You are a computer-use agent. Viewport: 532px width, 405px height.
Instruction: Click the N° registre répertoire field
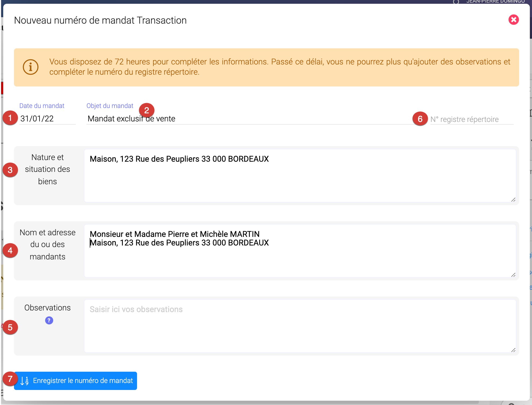coord(472,119)
